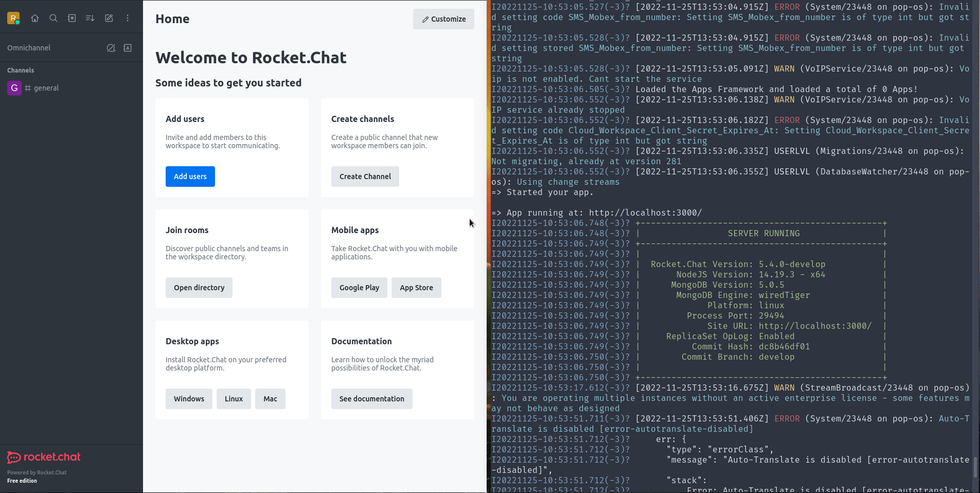
Task: Click the See documentation link
Action: click(371, 398)
